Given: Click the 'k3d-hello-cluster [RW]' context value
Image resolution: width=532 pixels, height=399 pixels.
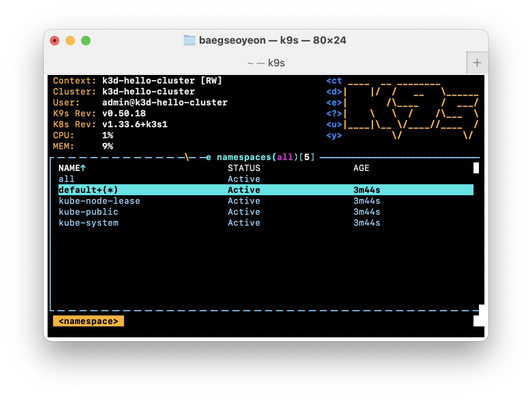Looking at the screenshot, I should tap(162, 80).
